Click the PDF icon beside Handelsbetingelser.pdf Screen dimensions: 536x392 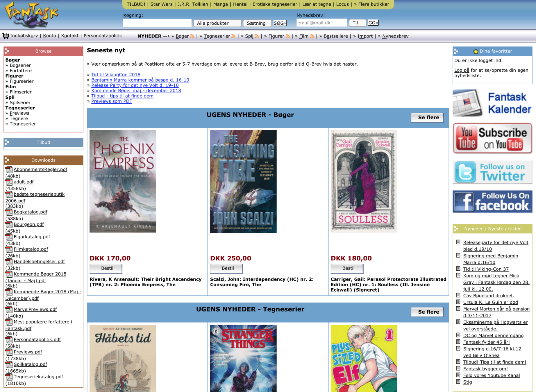point(9,262)
